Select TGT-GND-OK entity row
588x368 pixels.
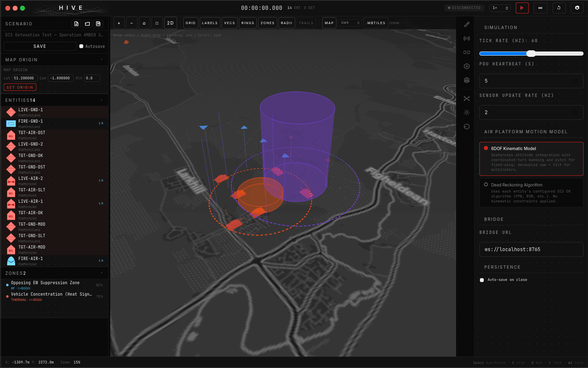[x=54, y=158]
